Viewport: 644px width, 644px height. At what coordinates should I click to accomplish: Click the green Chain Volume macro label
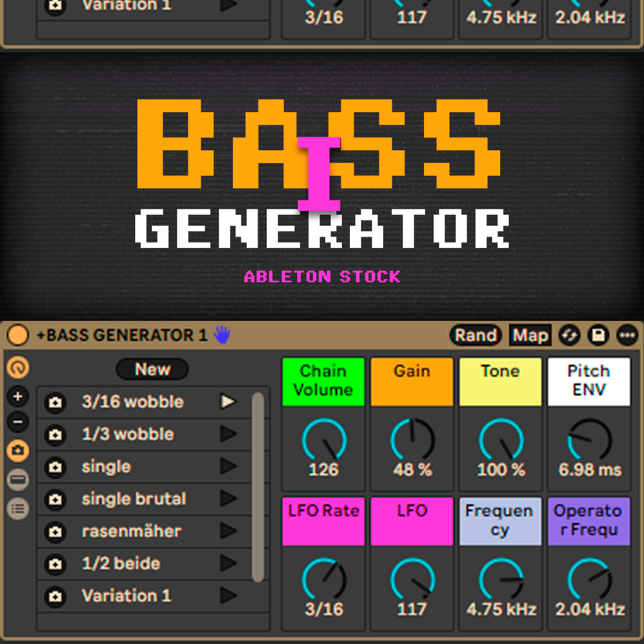pyautogui.click(x=323, y=382)
